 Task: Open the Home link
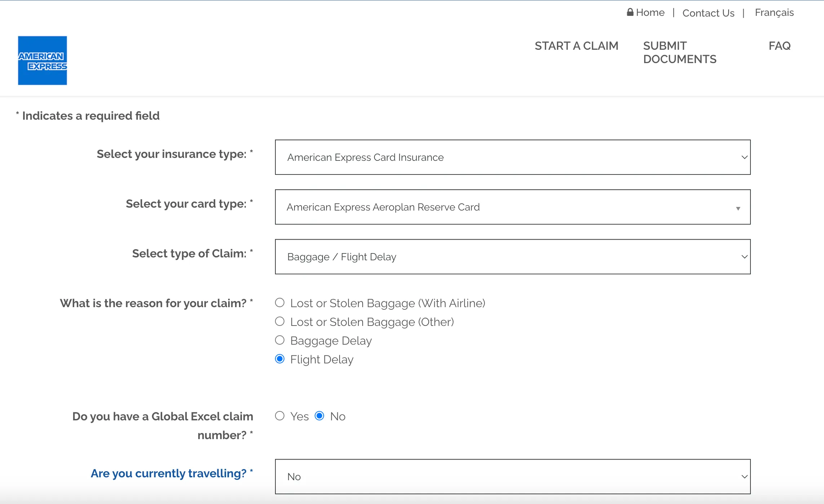coord(650,13)
